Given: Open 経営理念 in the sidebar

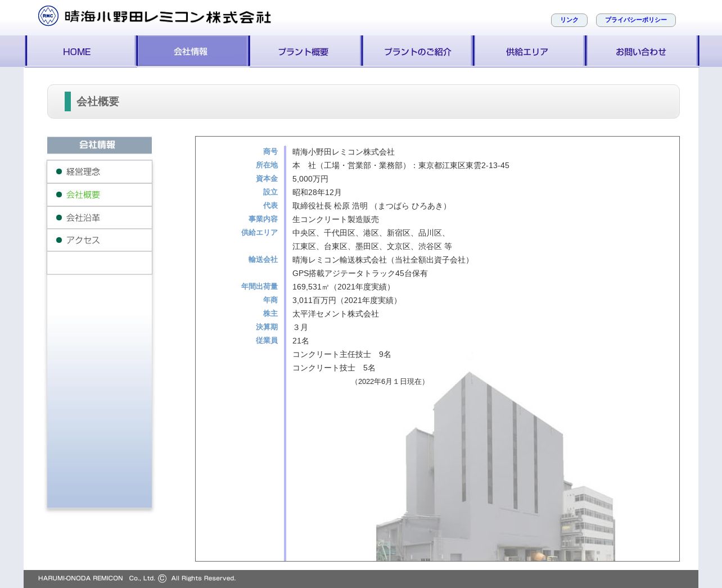Looking at the screenshot, I should pyautogui.click(x=100, y=172).
